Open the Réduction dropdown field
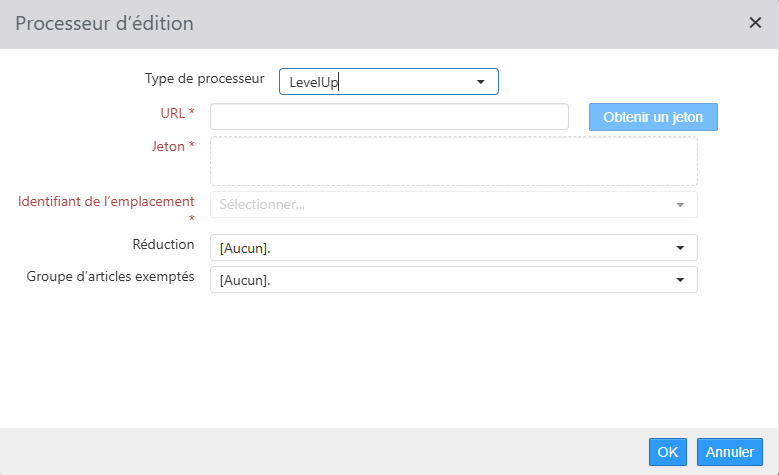The width and height of the screenshot is (779, 475). (x=454, y=248)
